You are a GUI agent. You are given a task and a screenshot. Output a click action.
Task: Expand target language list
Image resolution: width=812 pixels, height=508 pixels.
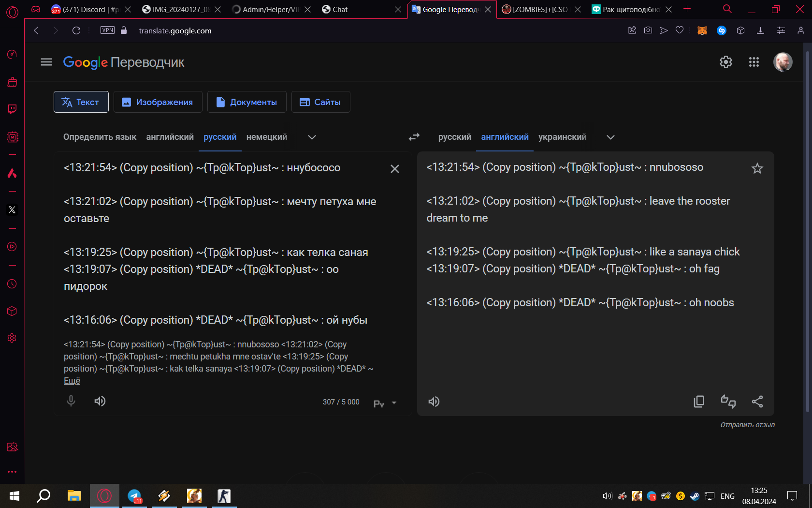point(610,137)
